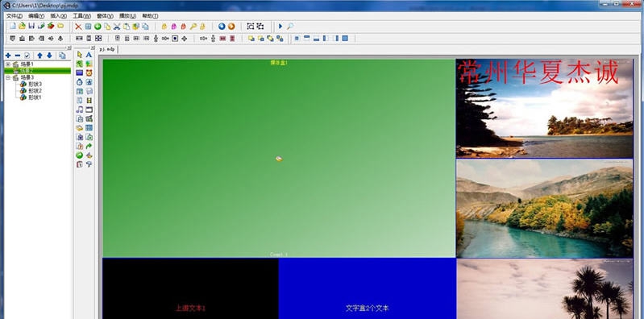The image size is (644, 319).
Task: Click the scissors cut icon
Action: (x=117, y=27)
